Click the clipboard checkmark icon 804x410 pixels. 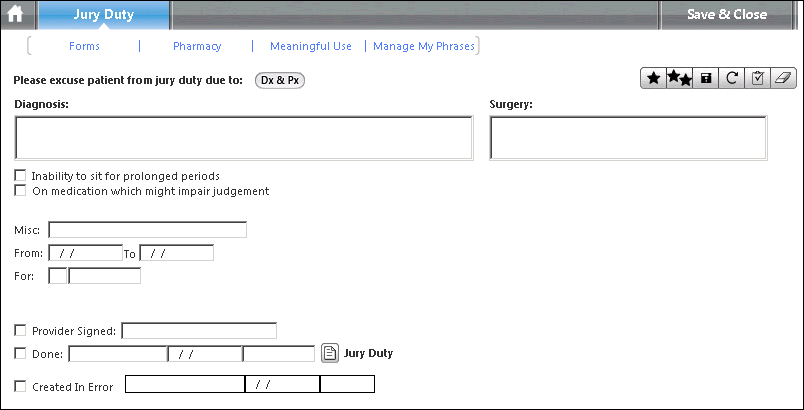(757, 78)
